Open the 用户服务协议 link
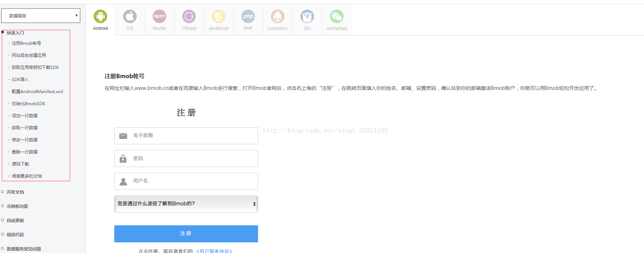This screenshot has height=253, width=644. click(214, 251)
